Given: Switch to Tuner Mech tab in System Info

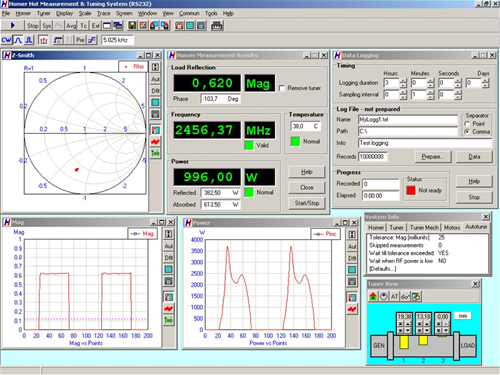Looking at the screenshot, I should (424, 227).
